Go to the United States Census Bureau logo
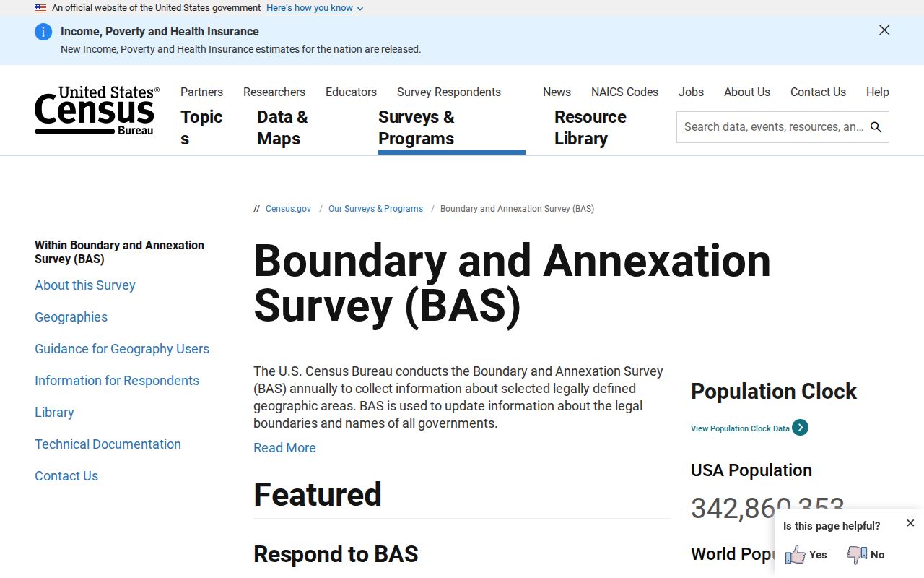Screen dimensions: 924x578 (x=97, y=111)
